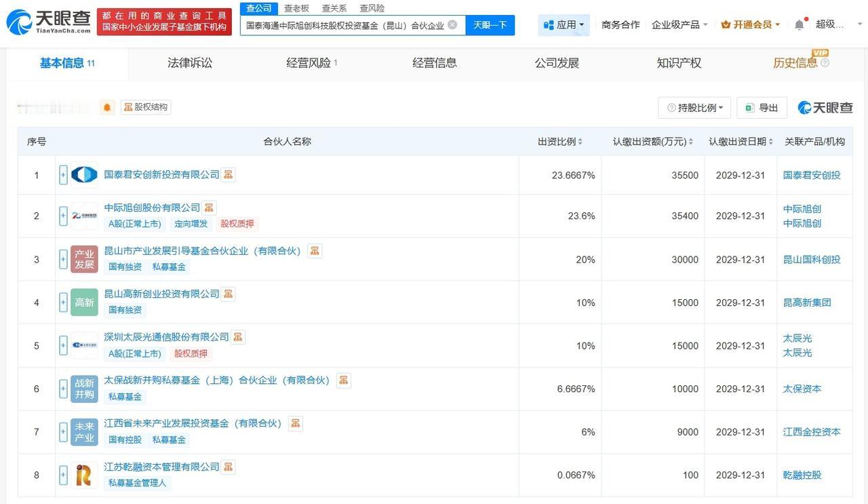Viewport: 868px width, 504px height.
Task: Open the notification bell at top right
Action: point(799,23)
